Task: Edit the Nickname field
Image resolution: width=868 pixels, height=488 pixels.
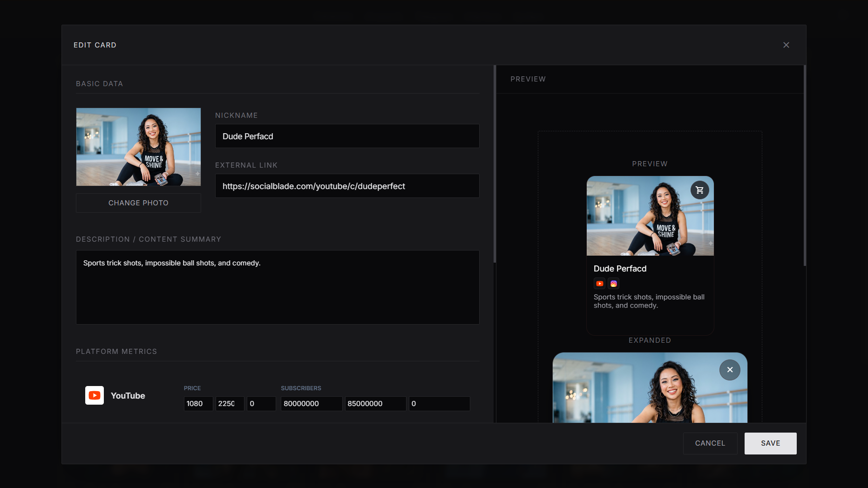Action: [x=347, y=136]
